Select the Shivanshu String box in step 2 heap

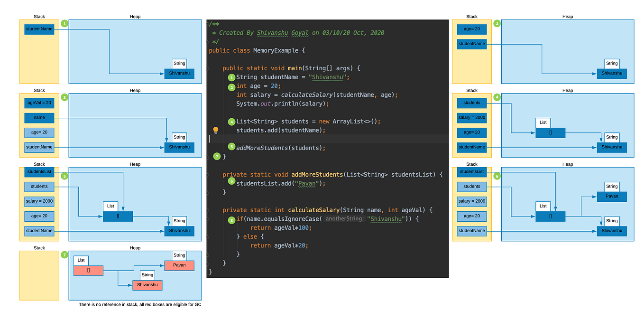pos(612,73)
